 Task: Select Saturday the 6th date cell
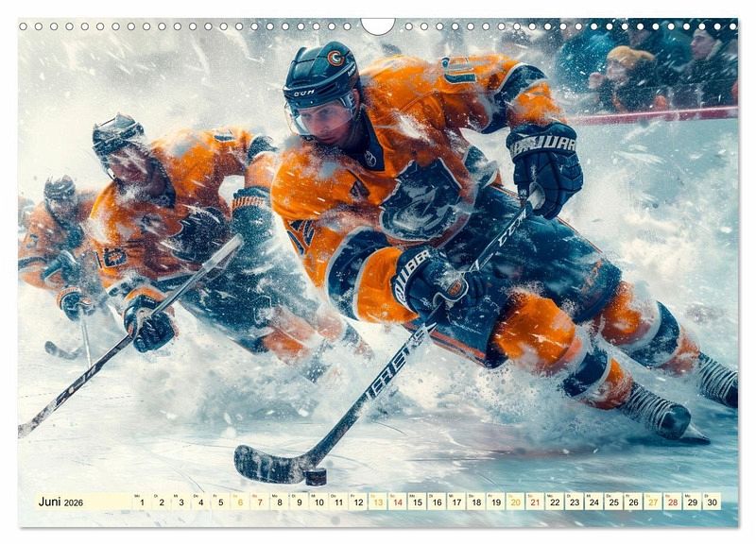coord(240,502)
